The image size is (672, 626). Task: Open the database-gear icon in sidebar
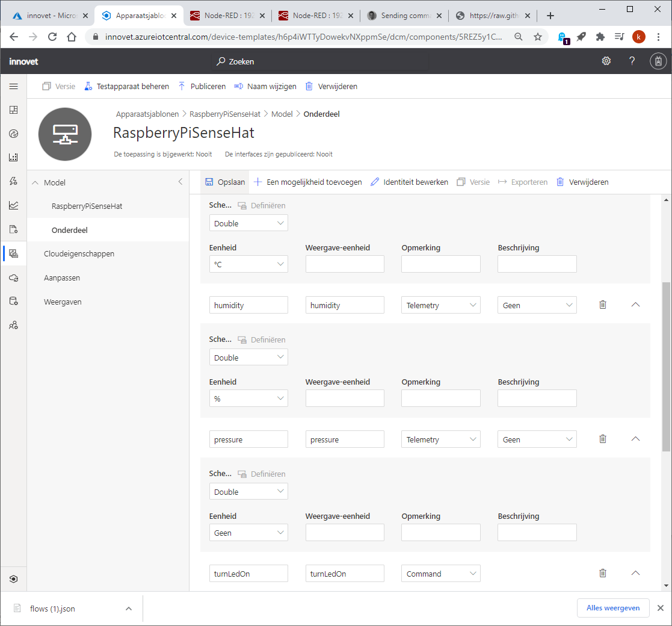pyautogui.click(x=14, y=302)
